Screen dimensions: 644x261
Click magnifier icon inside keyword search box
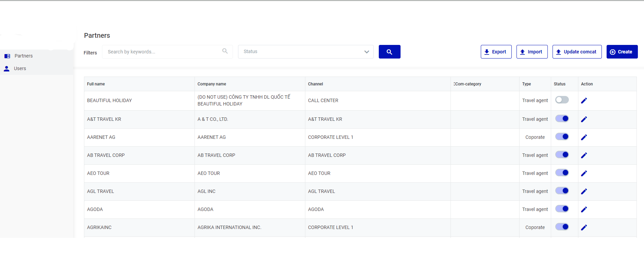coord(225,51)
